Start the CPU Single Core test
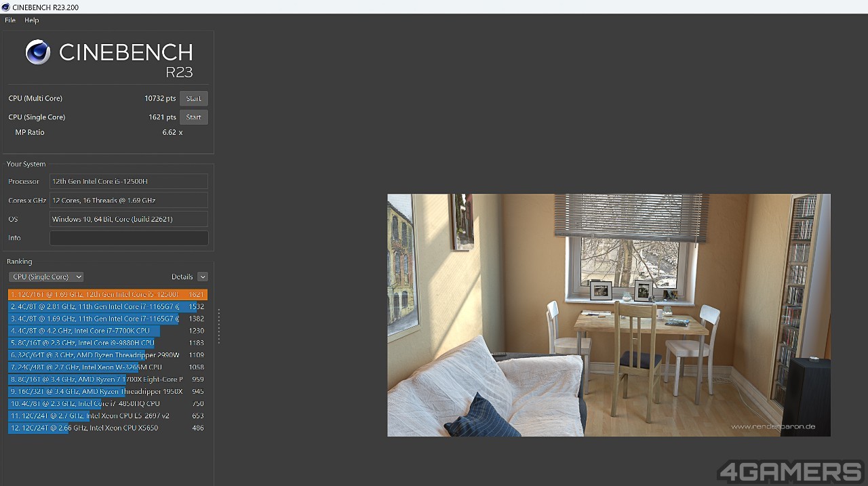868x486 pixels. (194, 117)
